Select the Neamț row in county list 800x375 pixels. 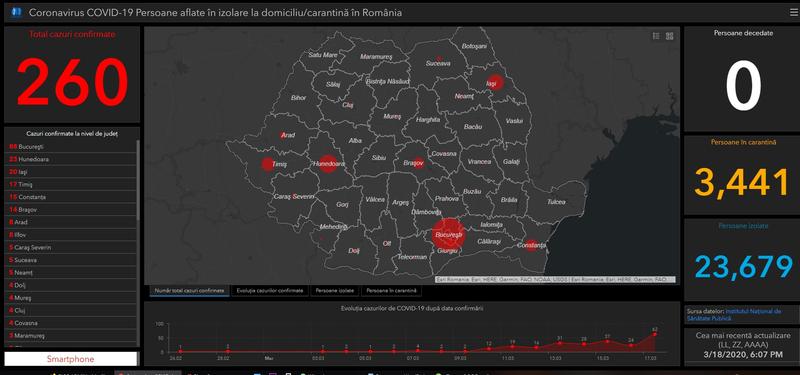pos(70,272)
